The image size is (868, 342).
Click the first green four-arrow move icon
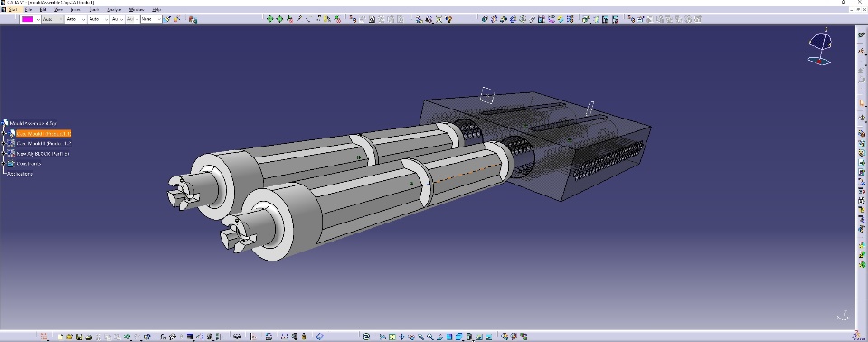coord(269,19)
